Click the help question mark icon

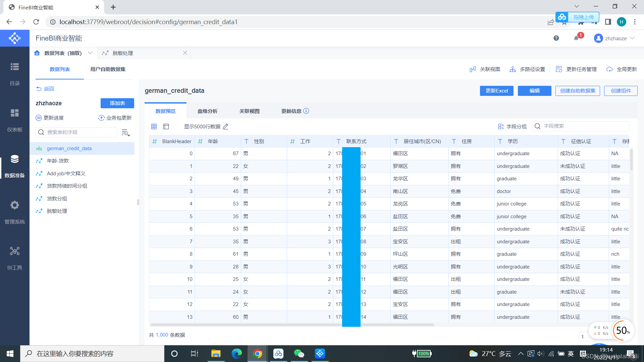tap(556, 38)
